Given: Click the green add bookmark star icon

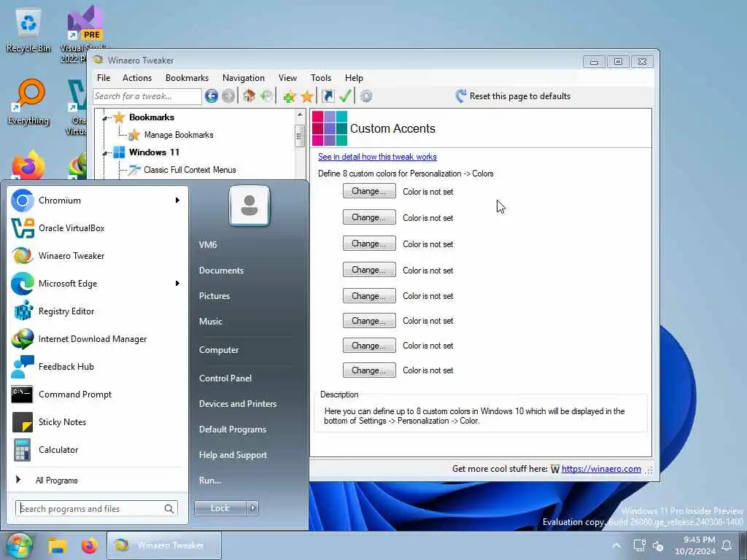Looking at the screenshot, I should [x=289, y=97].
